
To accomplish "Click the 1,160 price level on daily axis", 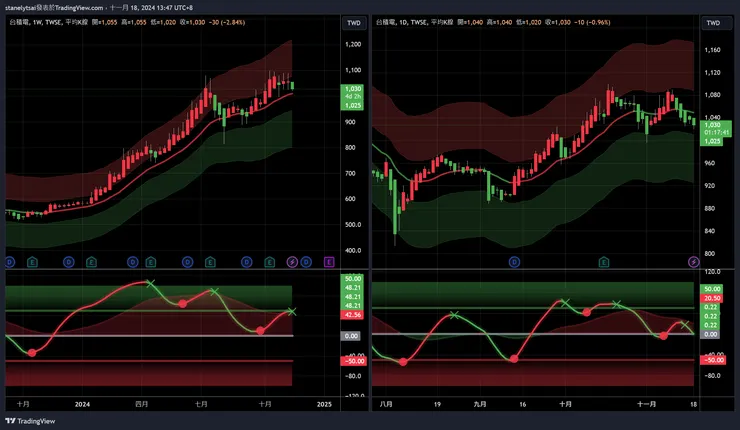I will 712,50.
